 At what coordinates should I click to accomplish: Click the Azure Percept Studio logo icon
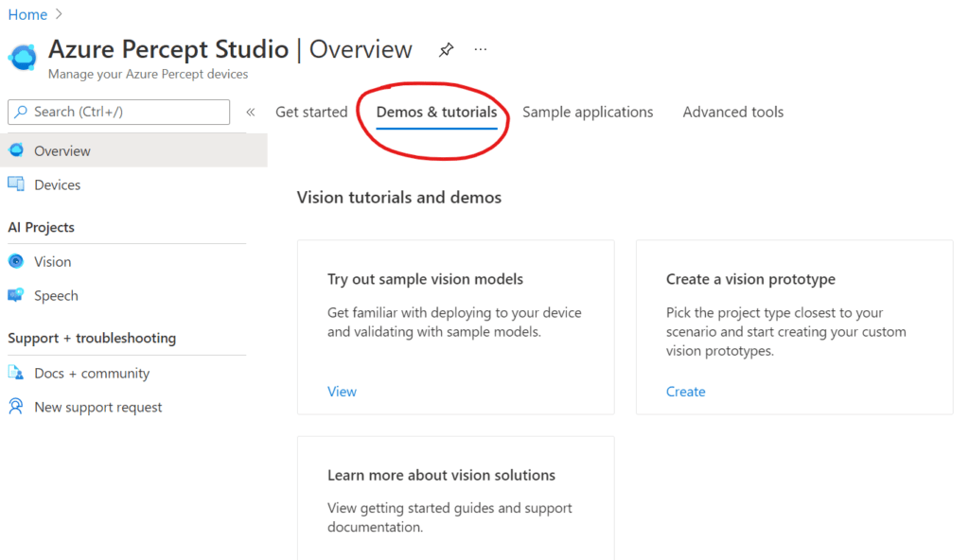coord(22,57)
